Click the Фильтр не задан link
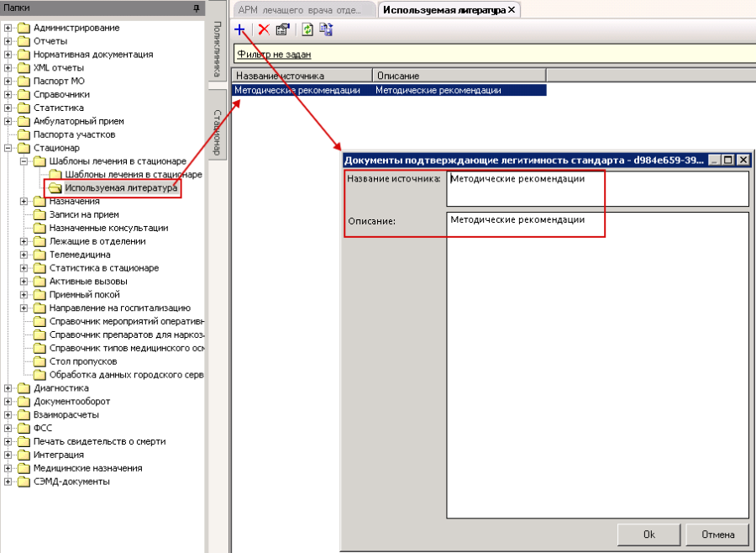The width and height of the screenshot is (756, 553). pyautogui.click(x=274, y=55)
